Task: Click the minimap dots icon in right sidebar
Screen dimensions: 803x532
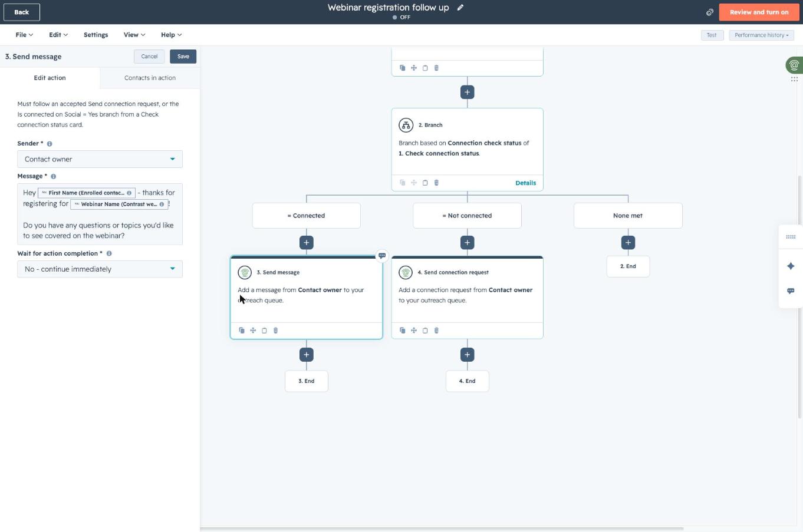Action: [791, 237]
